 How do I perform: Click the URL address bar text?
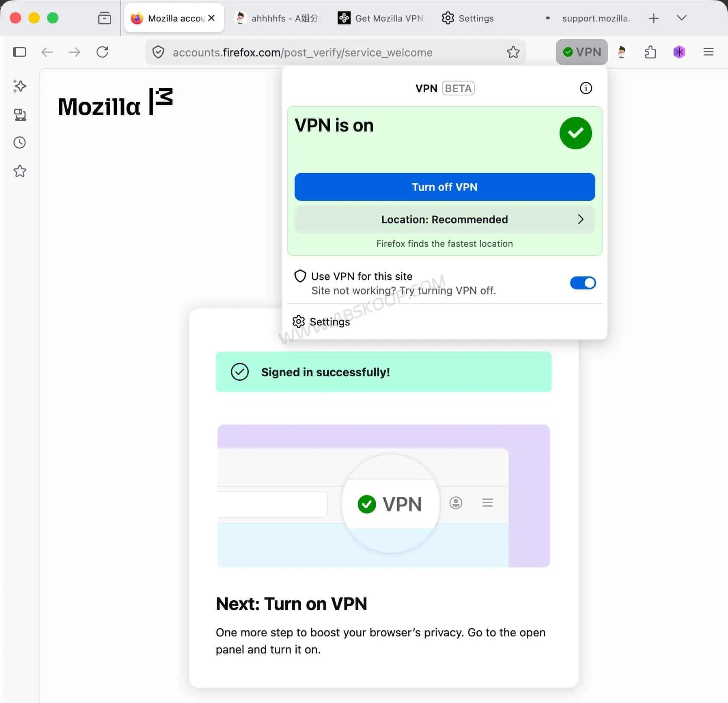coord(302,52)
